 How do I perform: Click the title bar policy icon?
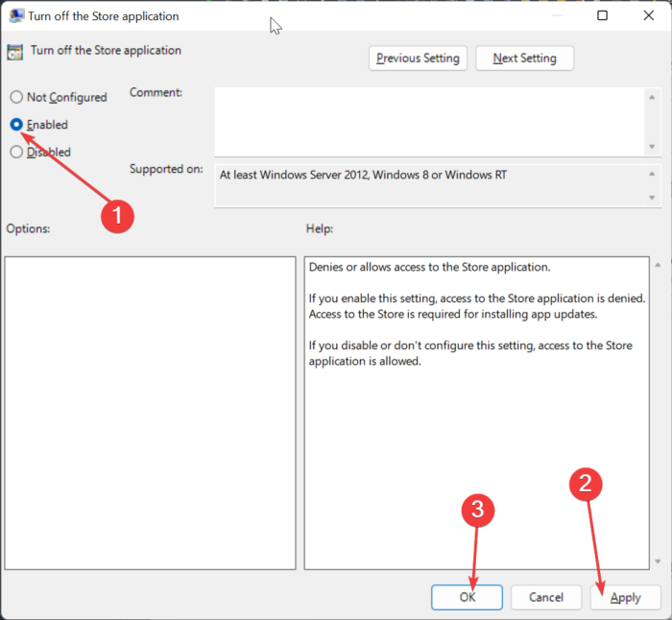click(x=16, y=16)
